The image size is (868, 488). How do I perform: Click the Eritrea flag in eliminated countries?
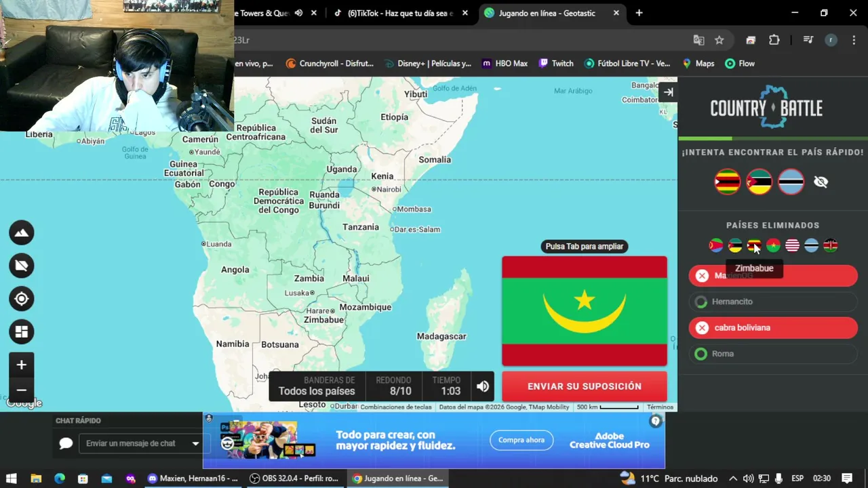[x=716, y=245]
